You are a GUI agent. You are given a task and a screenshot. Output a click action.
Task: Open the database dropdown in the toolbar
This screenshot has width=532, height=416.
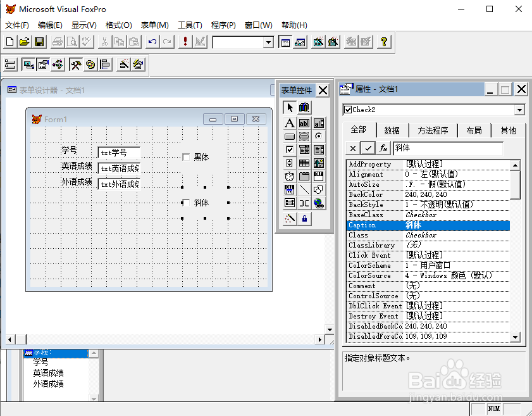pyautogui.click(x=268, y=42)
